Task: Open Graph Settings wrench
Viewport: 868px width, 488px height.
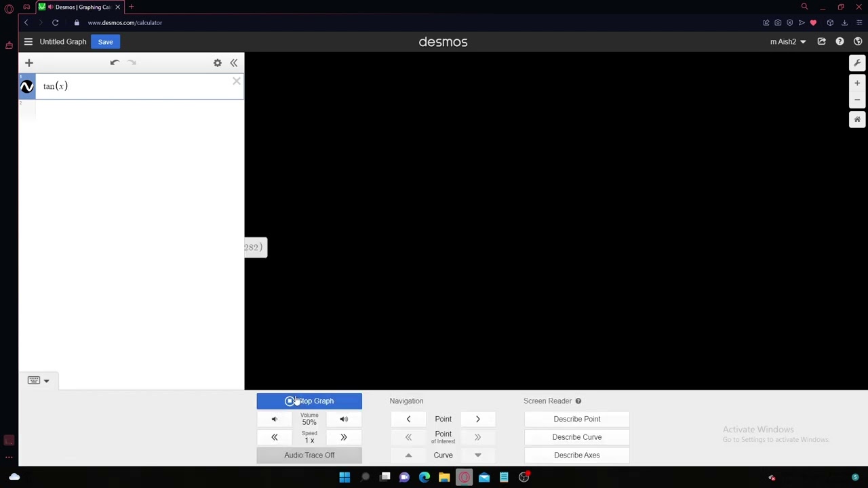Action: (857, 63)
